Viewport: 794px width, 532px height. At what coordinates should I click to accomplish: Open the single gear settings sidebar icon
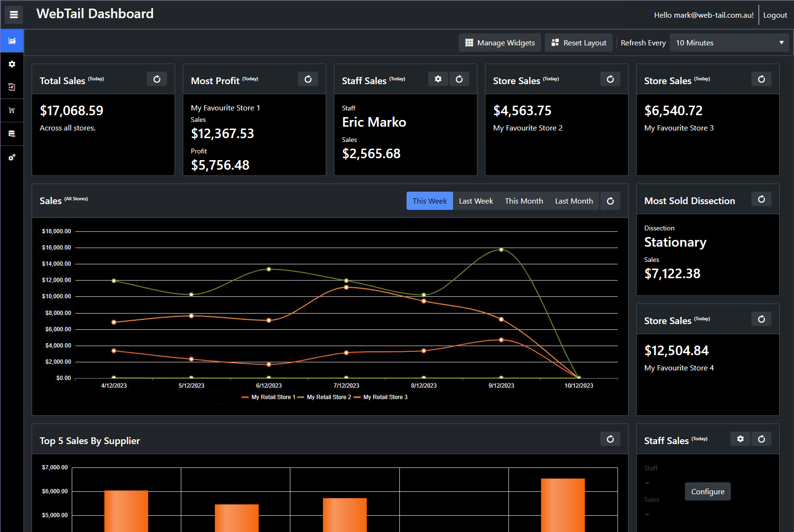coord(12,64)
